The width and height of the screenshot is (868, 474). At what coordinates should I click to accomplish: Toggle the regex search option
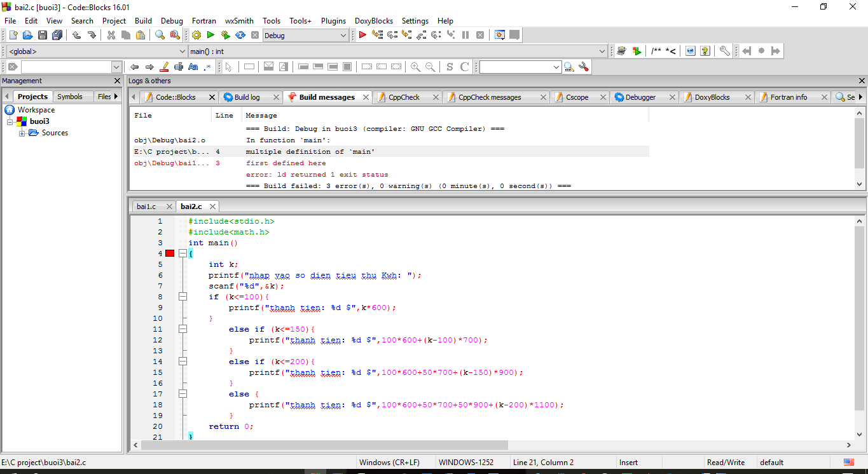pos(207,67)
